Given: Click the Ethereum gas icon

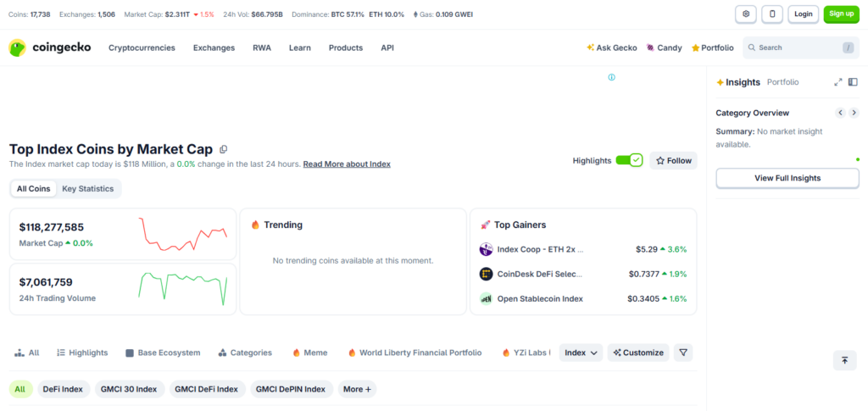Looking at the screenshot, I should pos(416,14).
